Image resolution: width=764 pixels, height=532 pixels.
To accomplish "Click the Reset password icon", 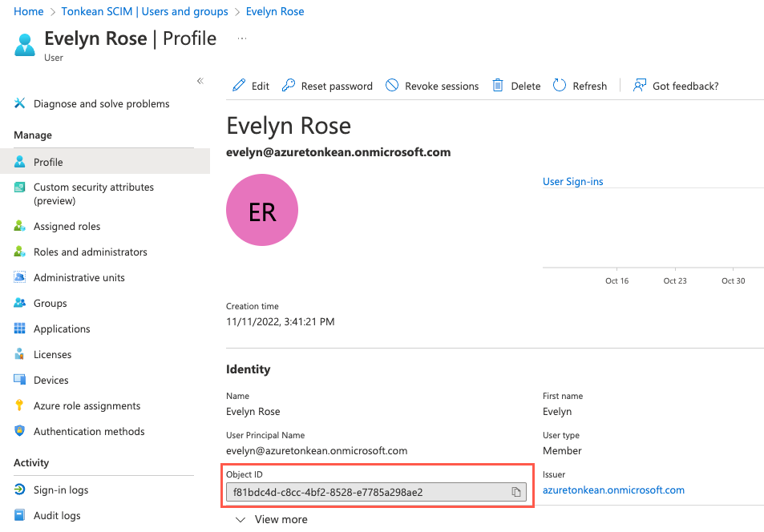I will [289, 85].
